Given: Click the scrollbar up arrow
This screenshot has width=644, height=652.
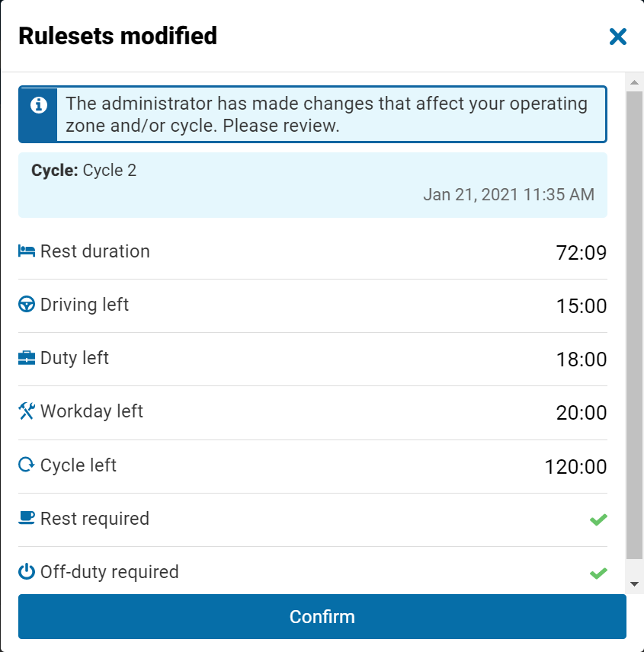Looking at the screenshot, I should tap(634, 81).
